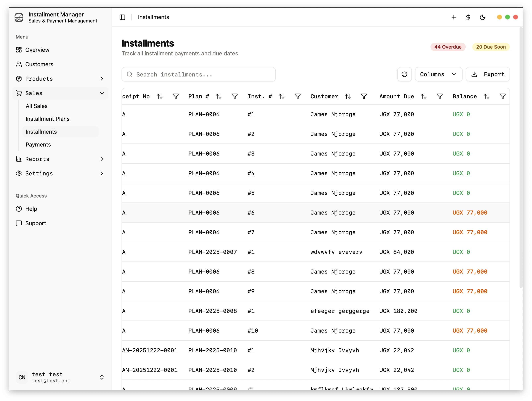The image size is (532, 401).
Task: Open the test test user account switcher
Action: 60,377
